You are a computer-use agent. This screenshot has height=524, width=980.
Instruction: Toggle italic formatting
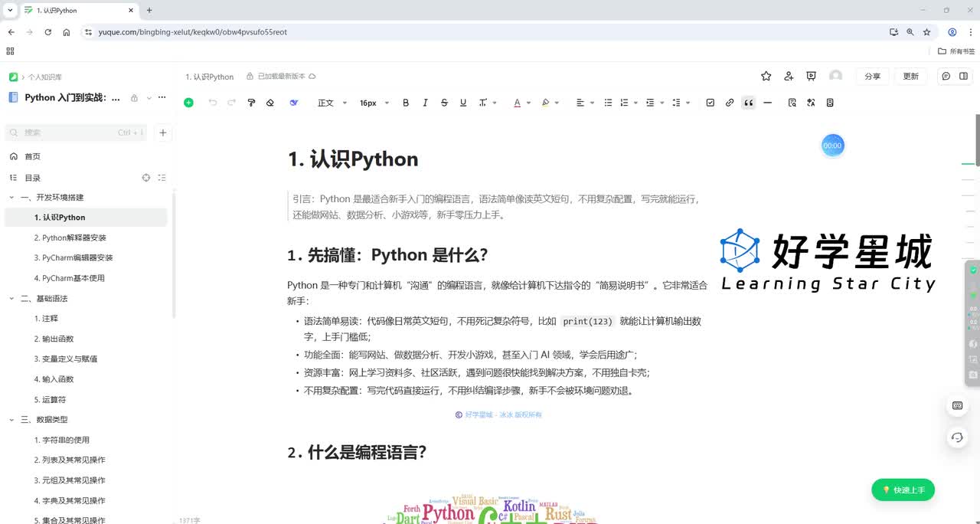(x=425, y=103)
